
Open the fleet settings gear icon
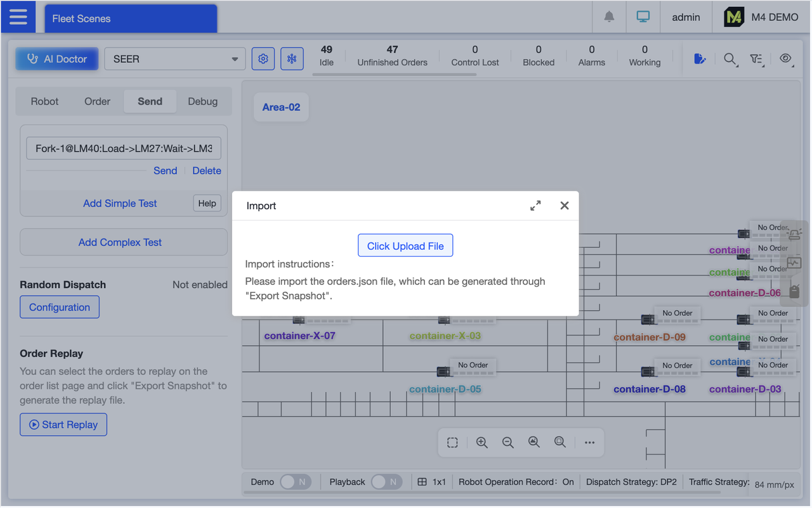click(263, 58)
